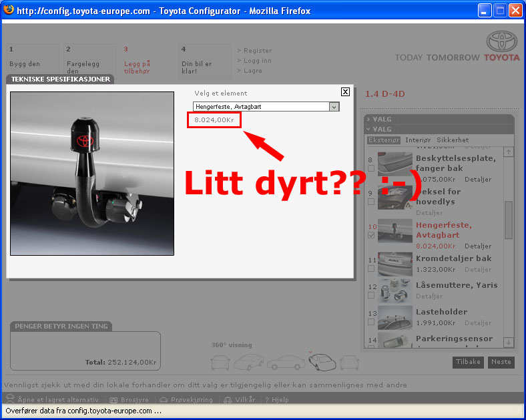
Task: Open 'Åpne et lagret alternativ'
Action: click(53, 399)
